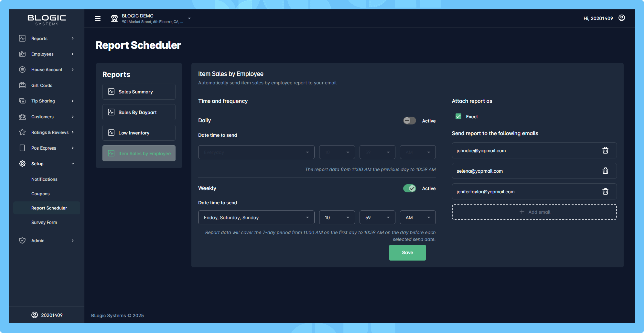
Task: Click the Ratings & Reviews star icon
Action: click(x=22, y=132)
